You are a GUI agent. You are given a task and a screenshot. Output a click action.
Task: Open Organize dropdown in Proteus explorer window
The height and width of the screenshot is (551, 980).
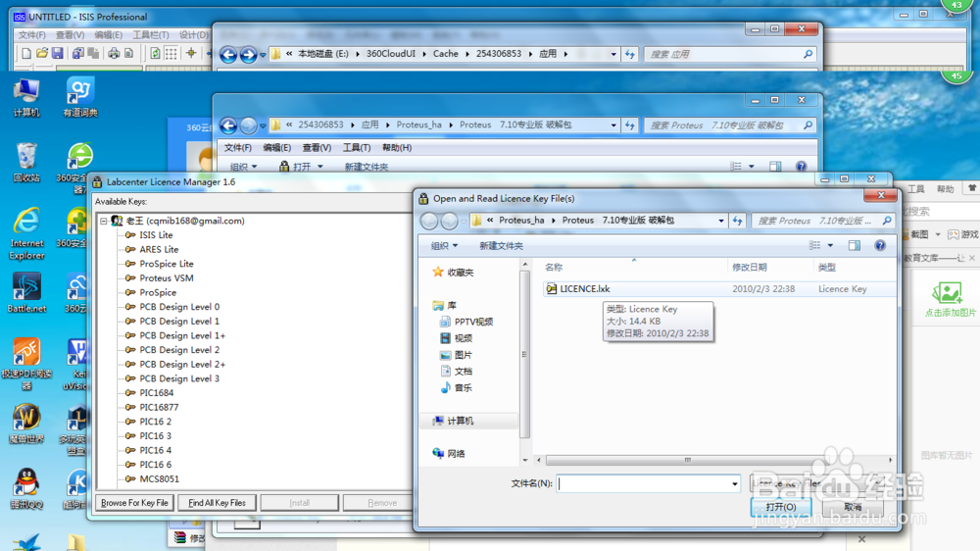tap(243, 167)
